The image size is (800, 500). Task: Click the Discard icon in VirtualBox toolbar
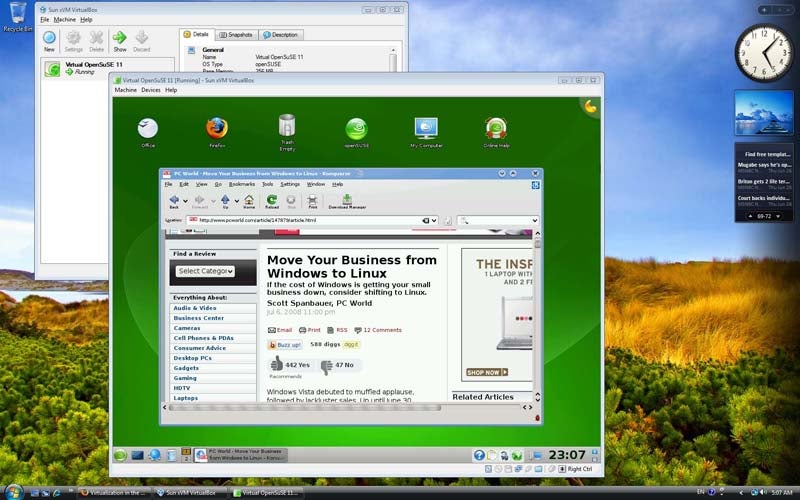tap(142, 37)
